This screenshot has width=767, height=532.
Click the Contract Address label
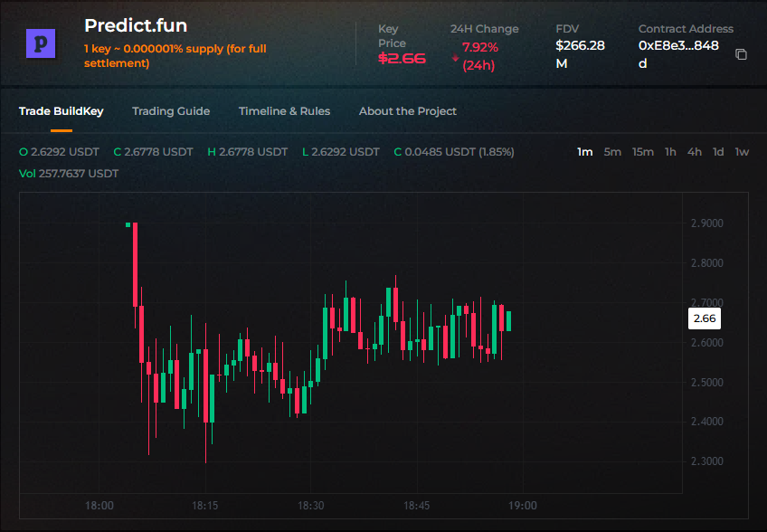(686, 29)
